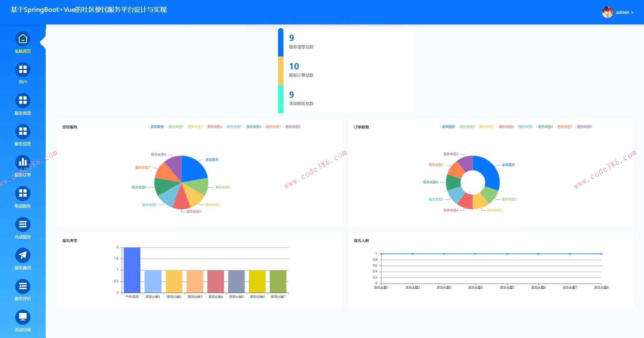The height and width of the screenshot is (338, 644).
Task: Click the 户外活动 bar in 报名类型 chart
Action: click(x=132, y=270)
